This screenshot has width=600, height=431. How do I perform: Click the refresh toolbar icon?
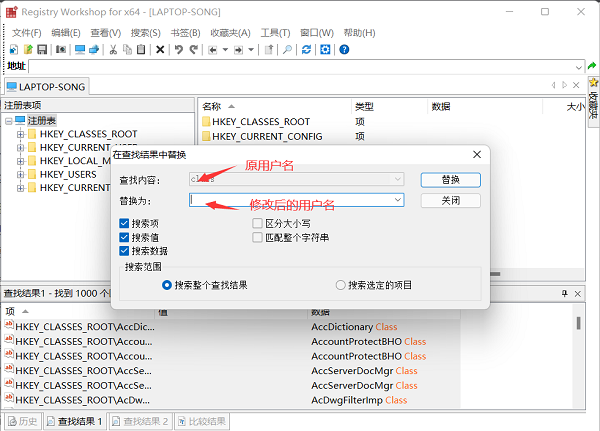click(306, 49)
